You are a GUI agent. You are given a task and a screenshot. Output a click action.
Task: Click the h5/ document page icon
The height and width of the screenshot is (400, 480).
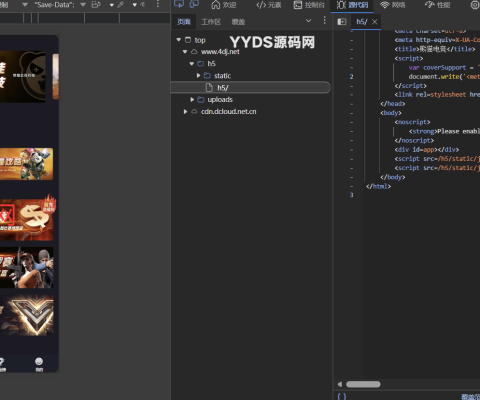209,88
